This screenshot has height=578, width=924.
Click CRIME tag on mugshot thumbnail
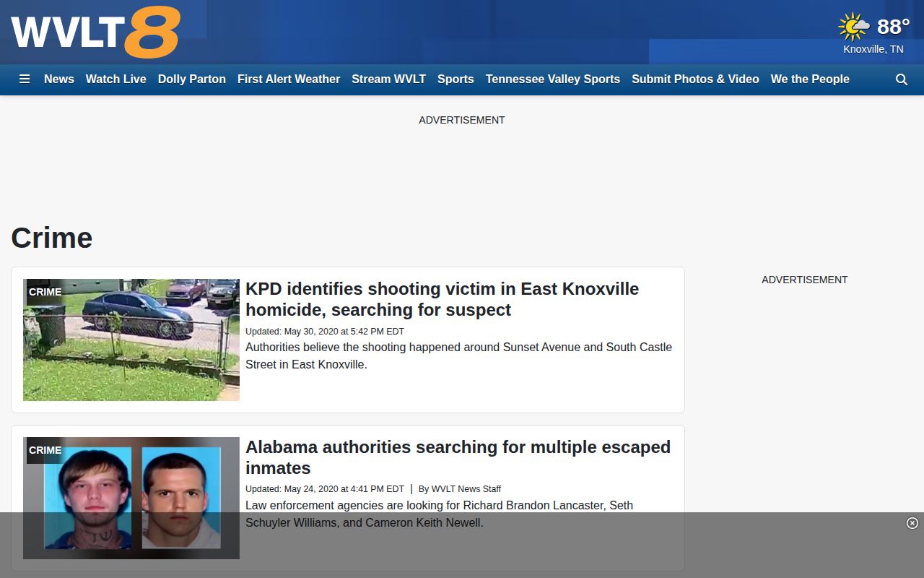(45, 450)
